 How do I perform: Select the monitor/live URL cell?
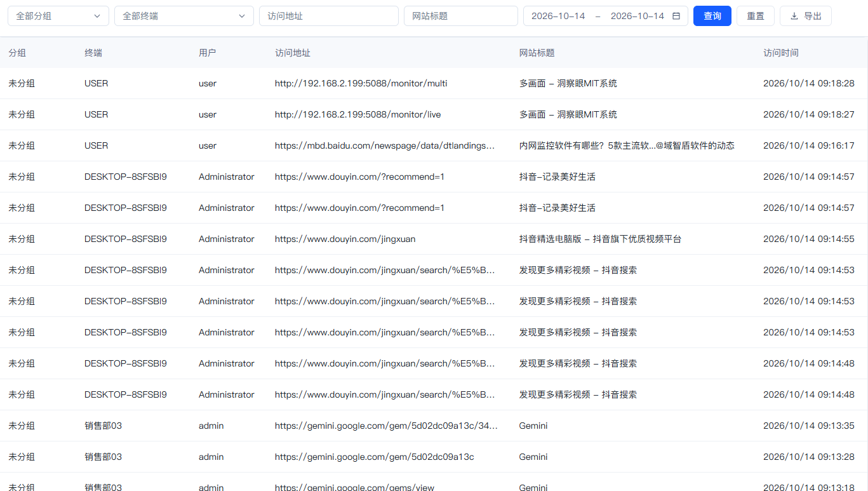358,114
